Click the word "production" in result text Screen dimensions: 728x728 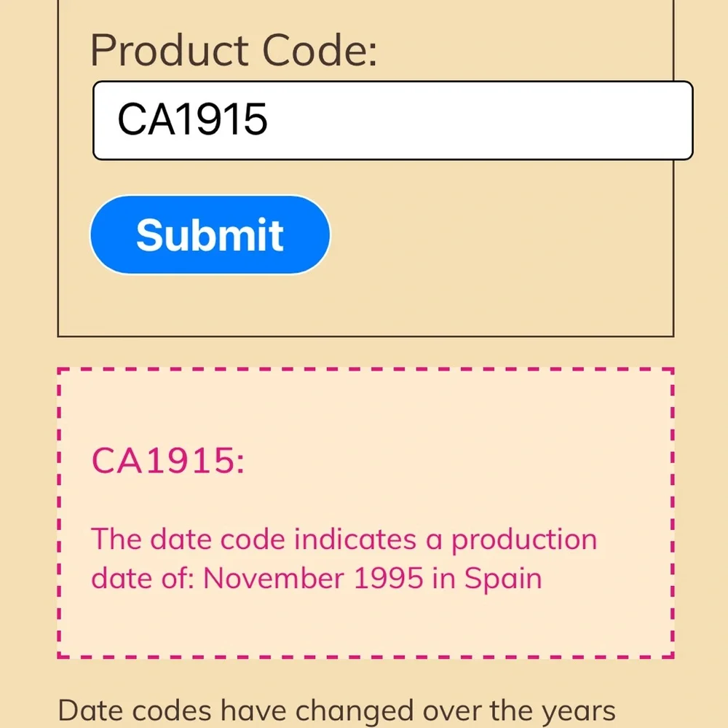pos(524,540)
